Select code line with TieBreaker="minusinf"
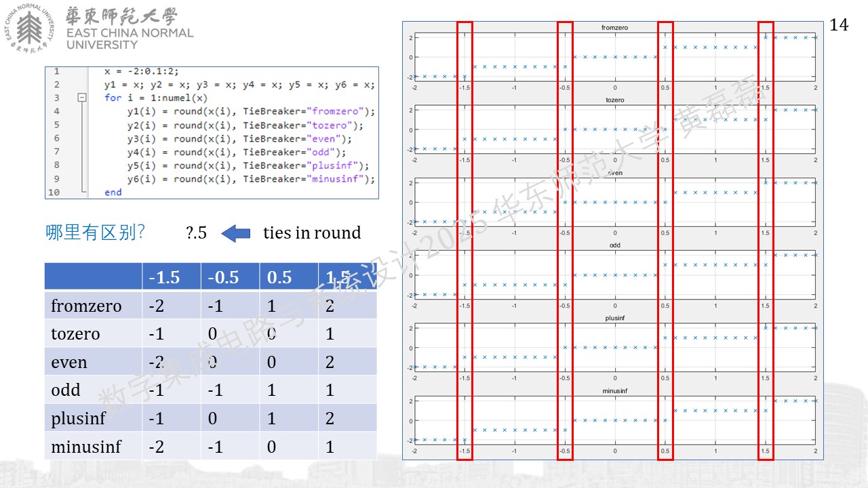The width and height of the screenshot is (868, 488). tap(250, 179)
